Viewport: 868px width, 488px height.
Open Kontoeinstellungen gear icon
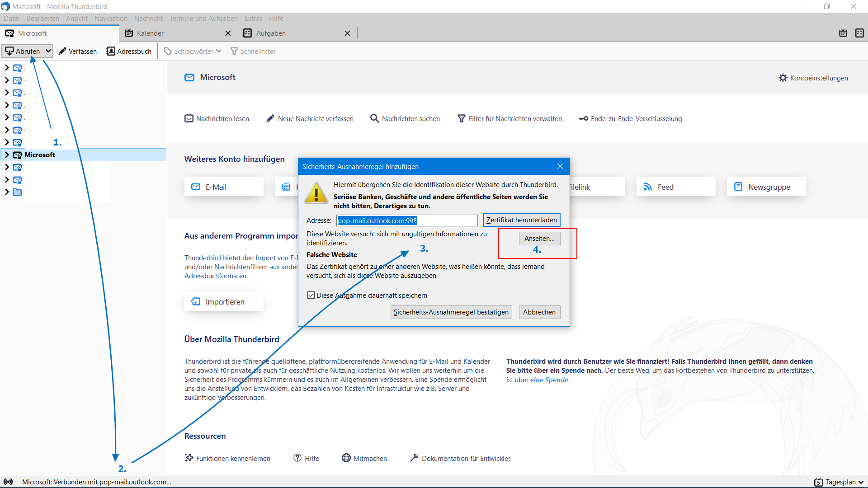783,78
